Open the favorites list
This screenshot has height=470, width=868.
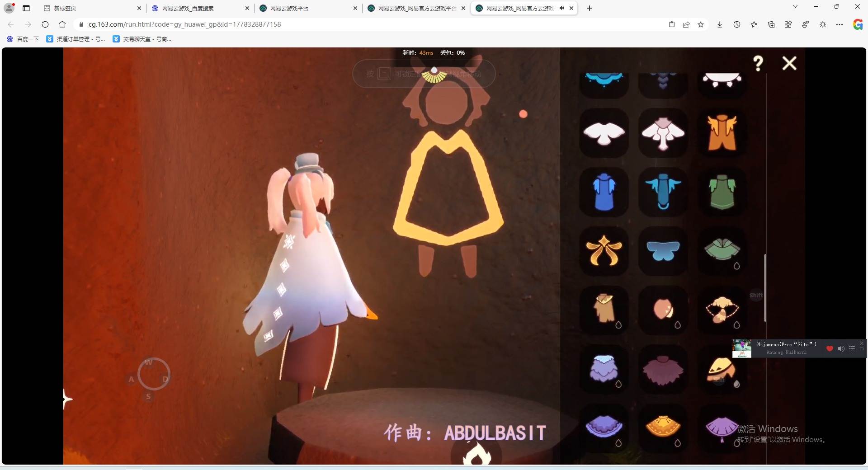pyautogui.click(x=754, y=24)
